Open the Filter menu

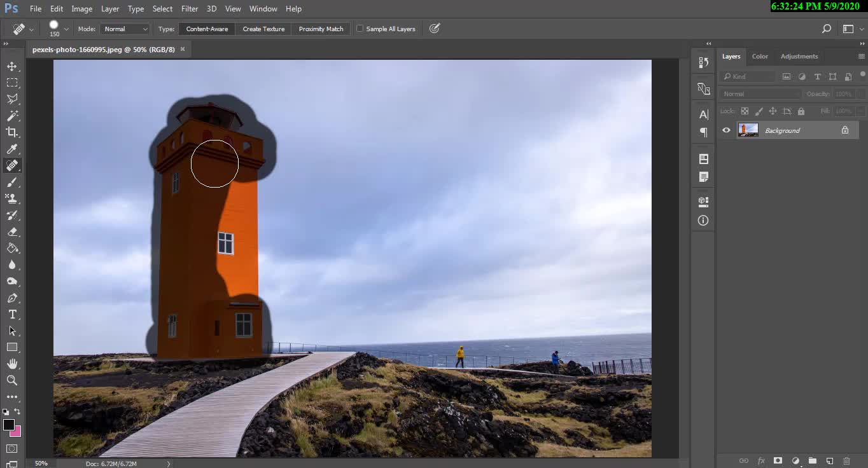(189, 9)
